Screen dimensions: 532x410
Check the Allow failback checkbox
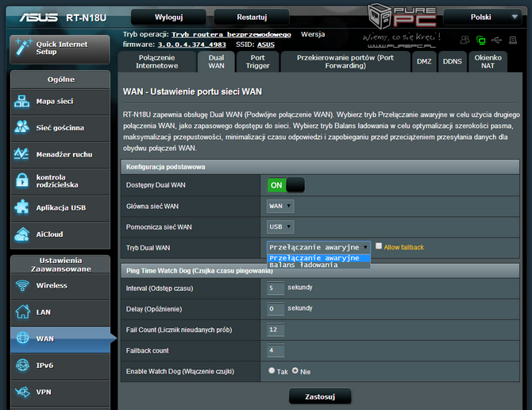coord(379,246)
